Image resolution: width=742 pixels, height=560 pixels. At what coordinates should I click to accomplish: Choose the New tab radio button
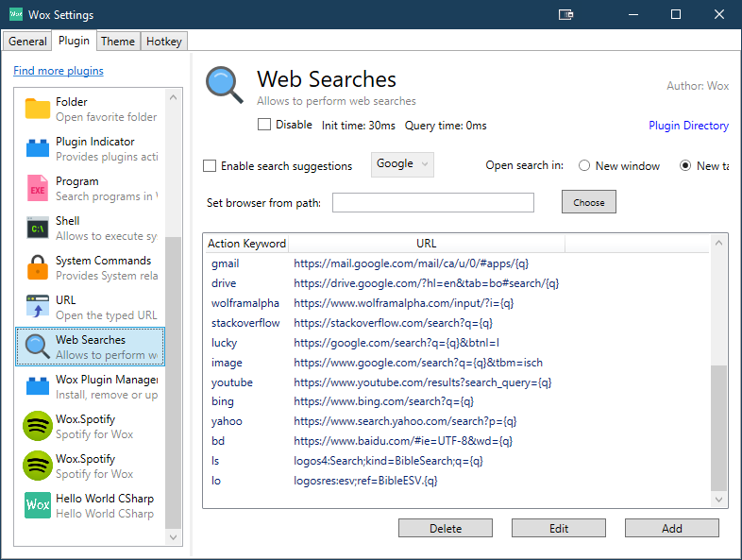pyautogui.click(x=685, y=165)
